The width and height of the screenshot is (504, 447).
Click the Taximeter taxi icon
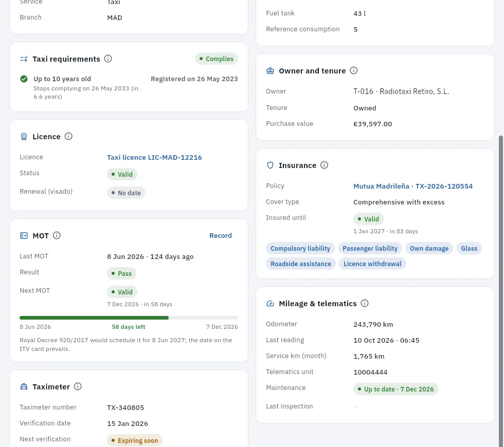pos(24,387)
